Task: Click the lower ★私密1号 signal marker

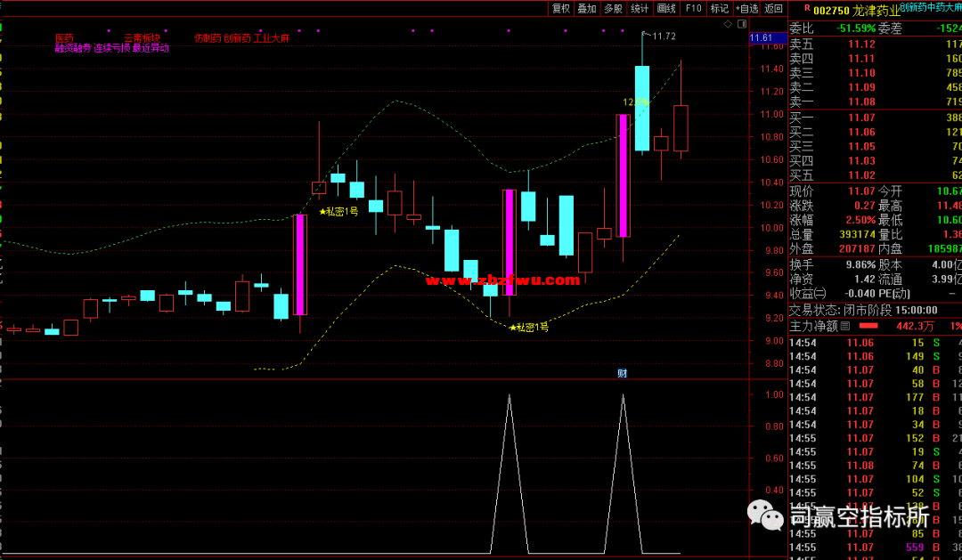Action: click(x=529, y=328)
